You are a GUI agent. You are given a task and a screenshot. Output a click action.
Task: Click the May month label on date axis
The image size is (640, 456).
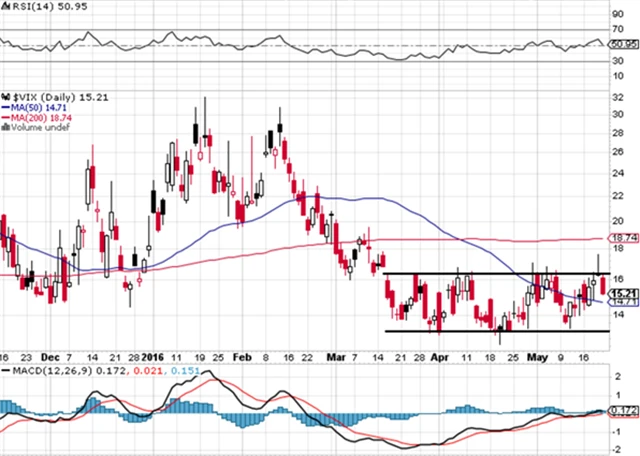tap(537, 358)
